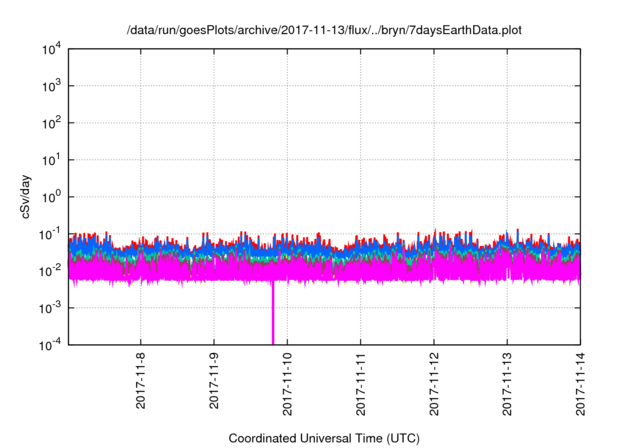The height and width of the screenshot is (448, 640).
Task: Click the plot title file path
Action: click(324, 30)
